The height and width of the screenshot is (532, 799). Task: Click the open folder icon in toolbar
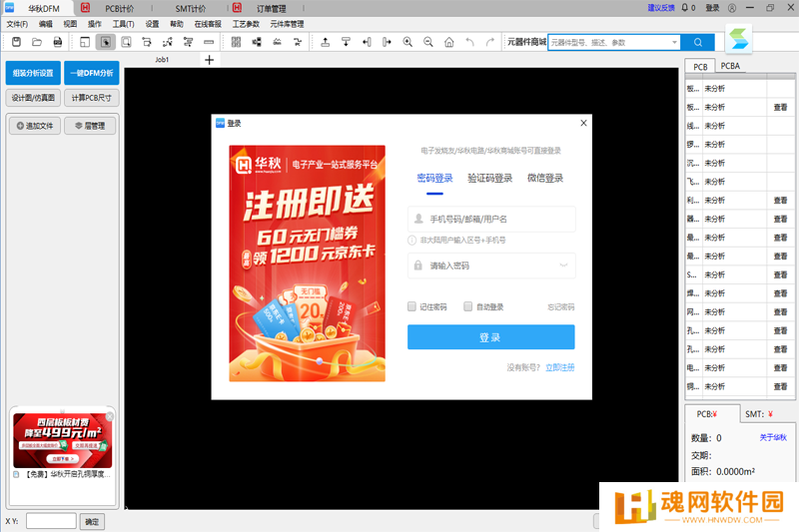pyautogui.click(x=37, y=42)
